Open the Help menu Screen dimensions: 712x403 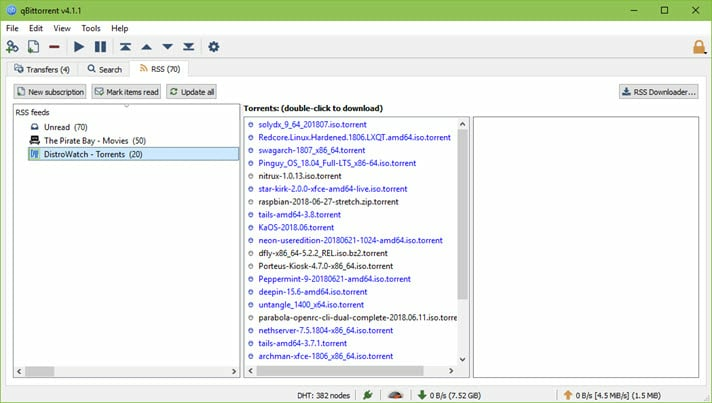[120, 28]
